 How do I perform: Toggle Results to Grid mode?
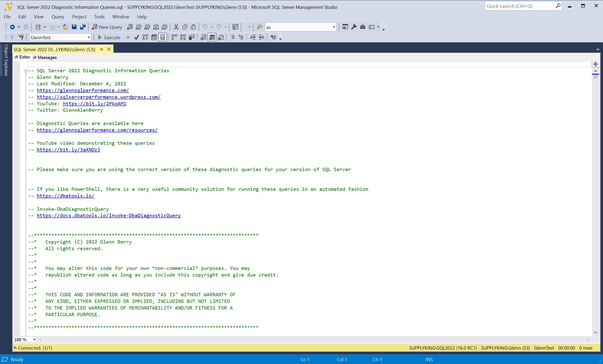click(212, 37)
